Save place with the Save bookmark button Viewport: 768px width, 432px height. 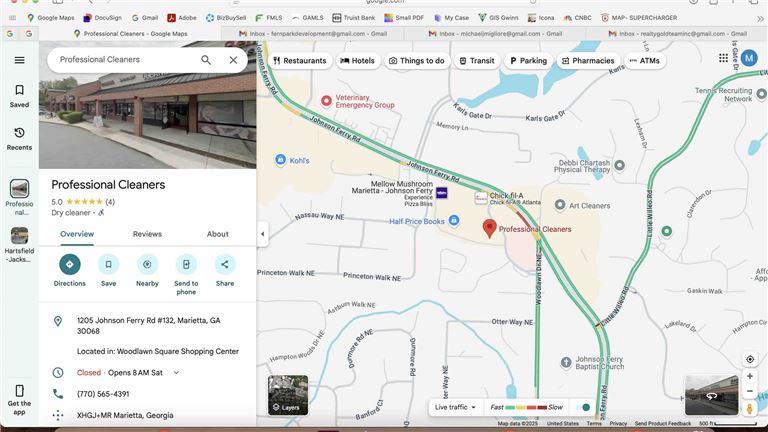(x=108, y=264)
